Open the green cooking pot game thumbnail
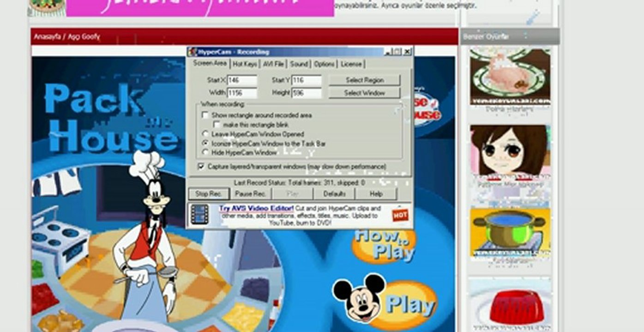The image size is (644, 332). 510,233
